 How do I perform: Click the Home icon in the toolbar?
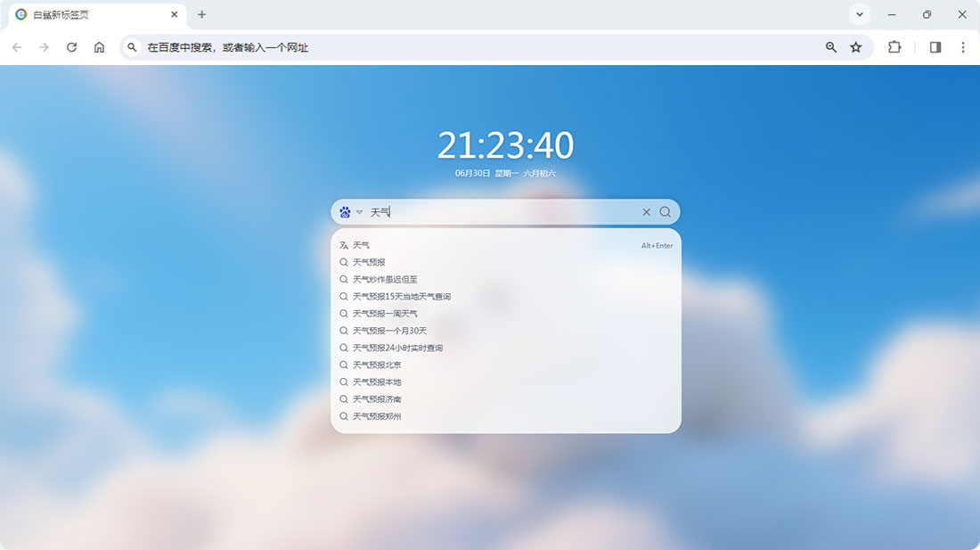[98, 47]
